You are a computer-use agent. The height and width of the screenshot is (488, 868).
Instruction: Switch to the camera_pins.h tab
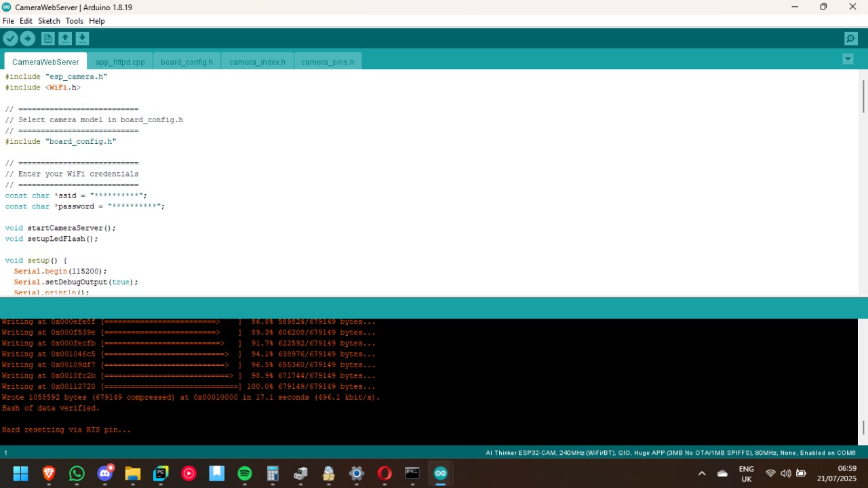pos(328,62)
